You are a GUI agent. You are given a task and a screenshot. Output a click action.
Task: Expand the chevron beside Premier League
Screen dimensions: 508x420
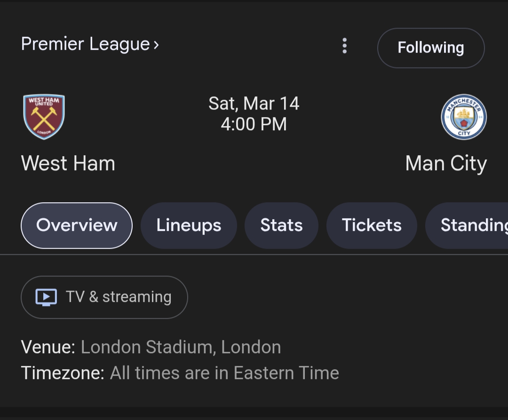click(x=156, y=45)
